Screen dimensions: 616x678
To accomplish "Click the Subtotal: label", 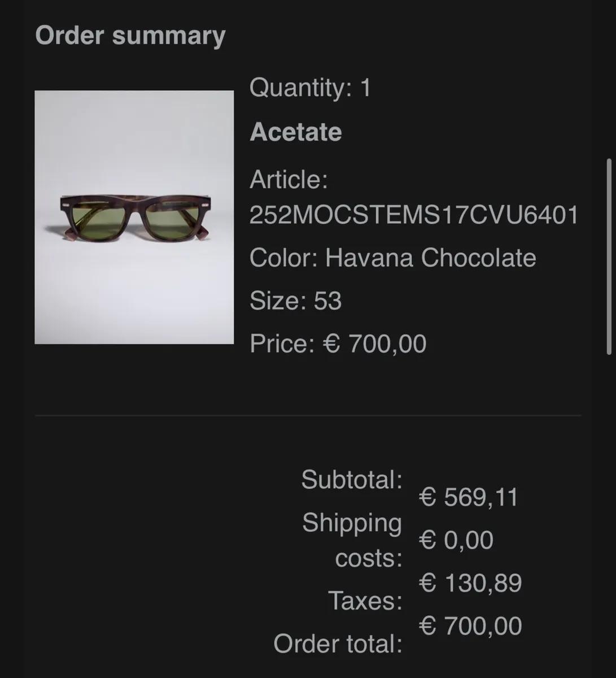I will (352, 480).
